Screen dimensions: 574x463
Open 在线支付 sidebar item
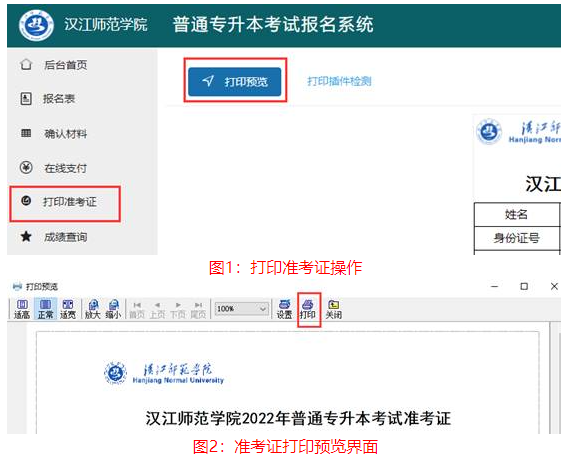point(66,168)
